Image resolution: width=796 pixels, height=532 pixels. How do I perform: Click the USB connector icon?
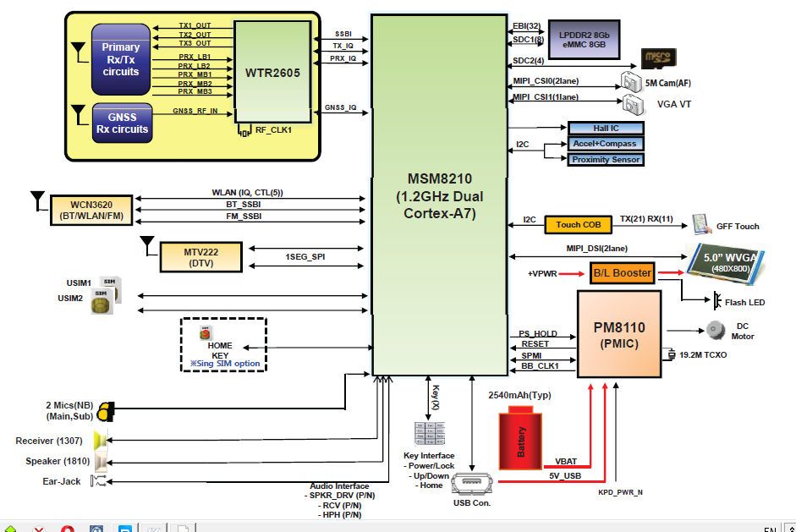(x=472, y=484)
